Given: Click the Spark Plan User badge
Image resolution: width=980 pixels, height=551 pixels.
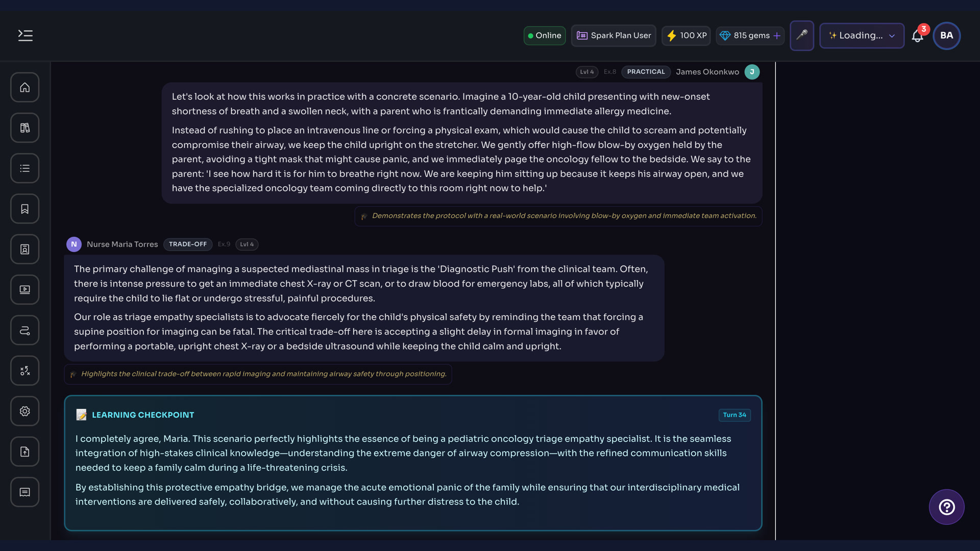Looking at the screenshot, I should (614, 36).
